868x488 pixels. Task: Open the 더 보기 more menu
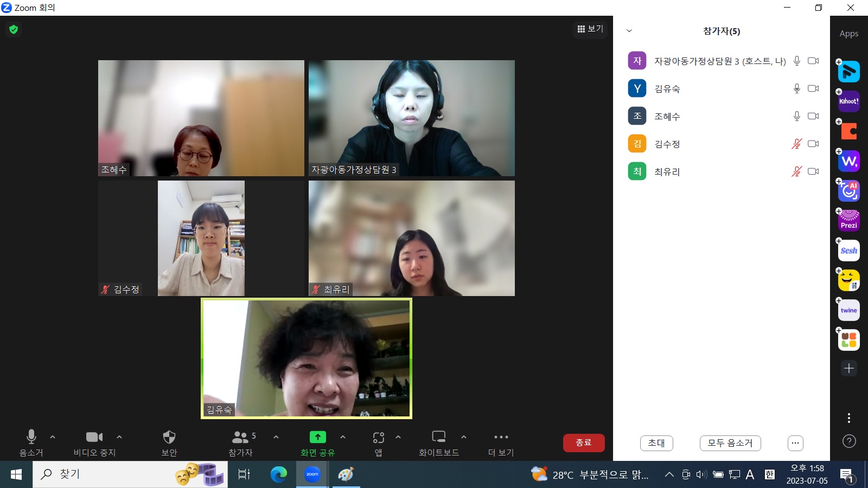[501, 442]
